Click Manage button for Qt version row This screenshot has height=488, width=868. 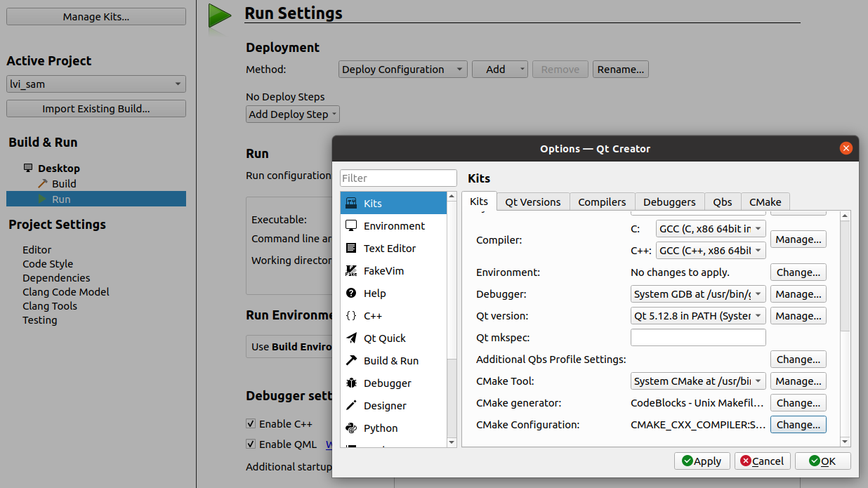[x=798, y=316]
